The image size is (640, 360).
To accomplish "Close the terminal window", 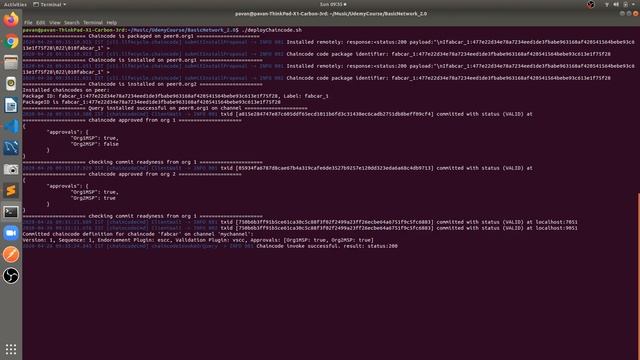I will point(636,13).
